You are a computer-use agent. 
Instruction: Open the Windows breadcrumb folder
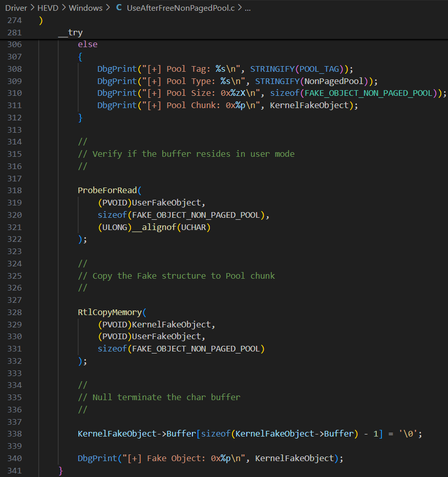86,8
